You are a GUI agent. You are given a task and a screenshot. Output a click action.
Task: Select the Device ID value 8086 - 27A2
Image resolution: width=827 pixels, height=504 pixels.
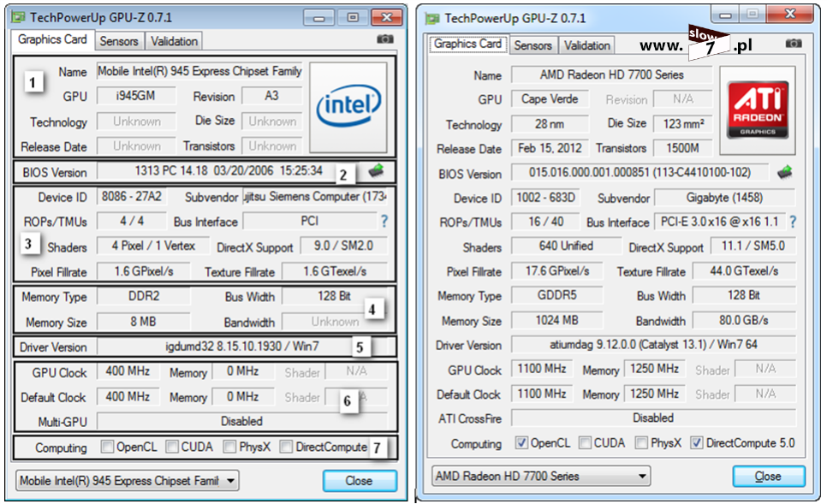click(x=131, y=197)
